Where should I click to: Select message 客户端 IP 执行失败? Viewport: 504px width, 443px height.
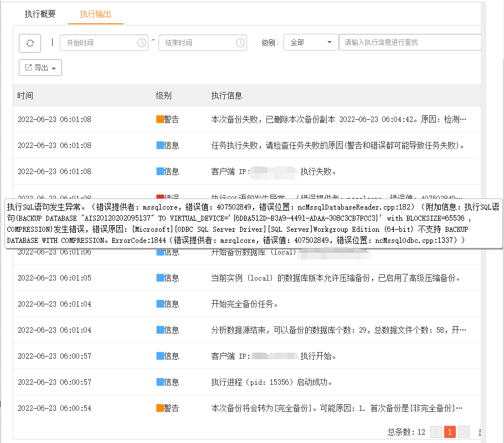pos(274,171)
